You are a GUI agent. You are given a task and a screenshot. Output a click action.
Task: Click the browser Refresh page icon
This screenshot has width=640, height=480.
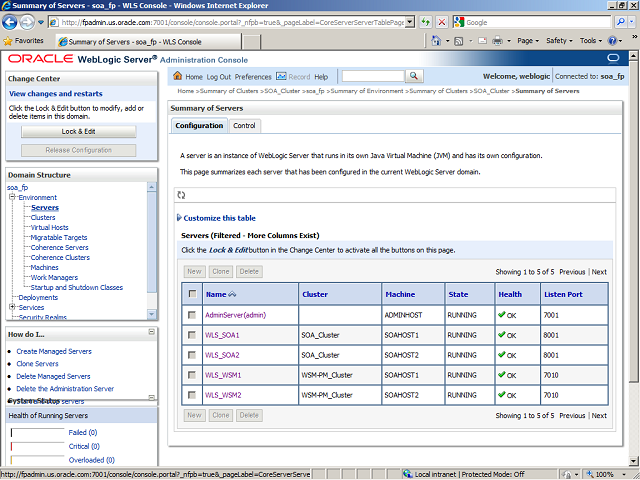coord(428,21)
